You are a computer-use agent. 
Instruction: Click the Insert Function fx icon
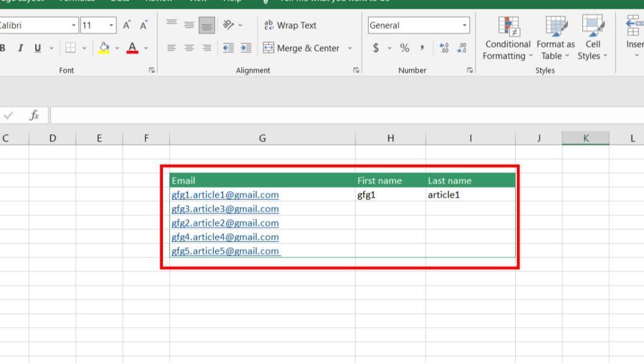(34, 115)
